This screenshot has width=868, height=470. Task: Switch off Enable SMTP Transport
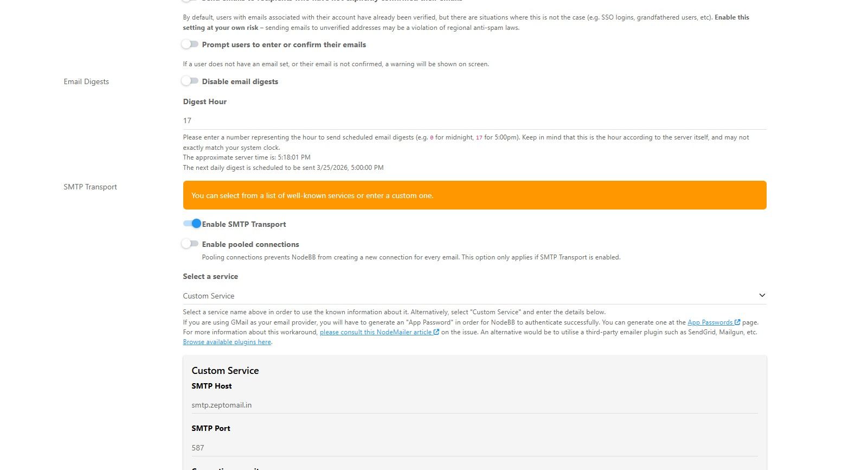pyautogui.click(x=191, y=224)
